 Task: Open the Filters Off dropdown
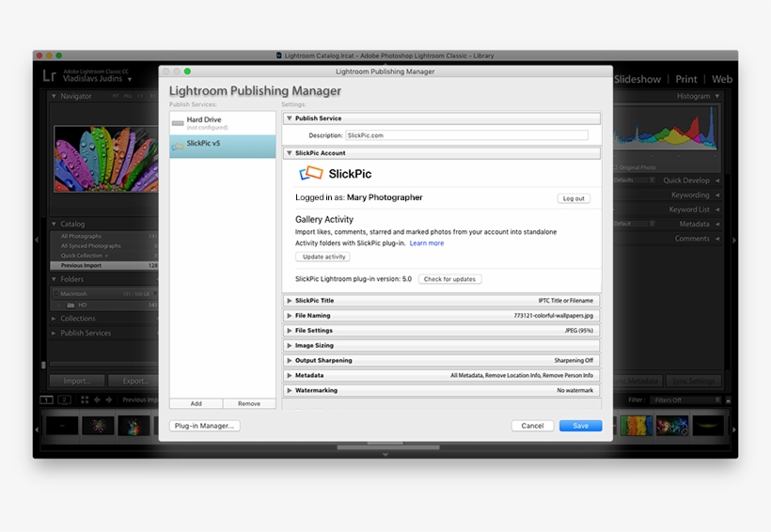(x=685, y=400)
